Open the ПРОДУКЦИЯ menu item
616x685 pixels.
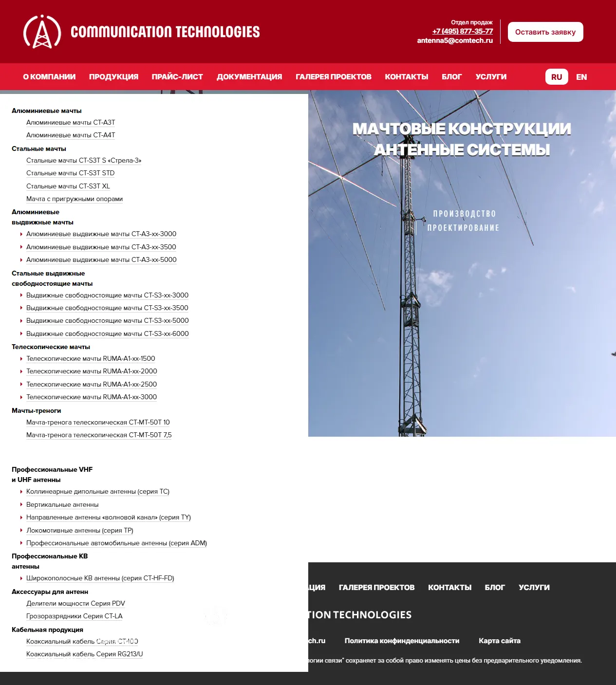113,77
